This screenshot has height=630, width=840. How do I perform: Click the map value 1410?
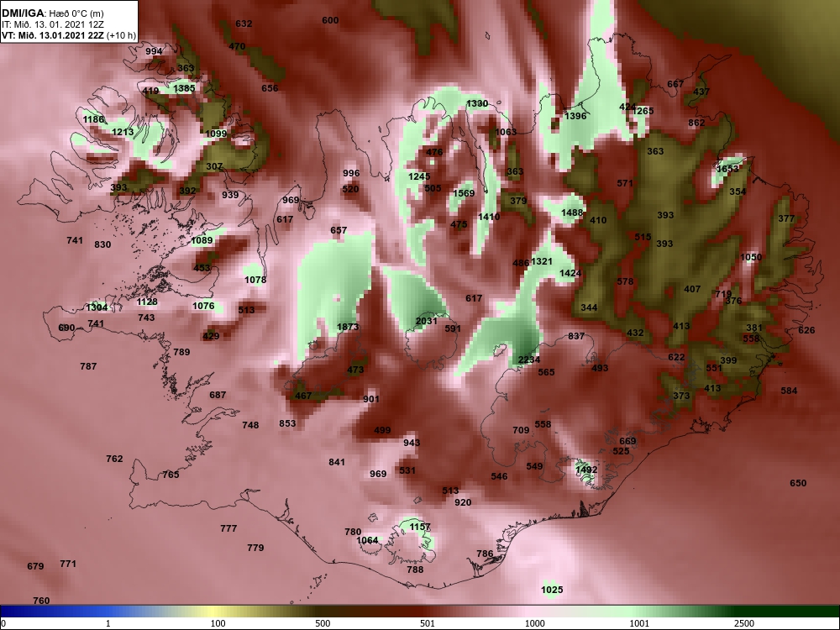pos(489,217)
